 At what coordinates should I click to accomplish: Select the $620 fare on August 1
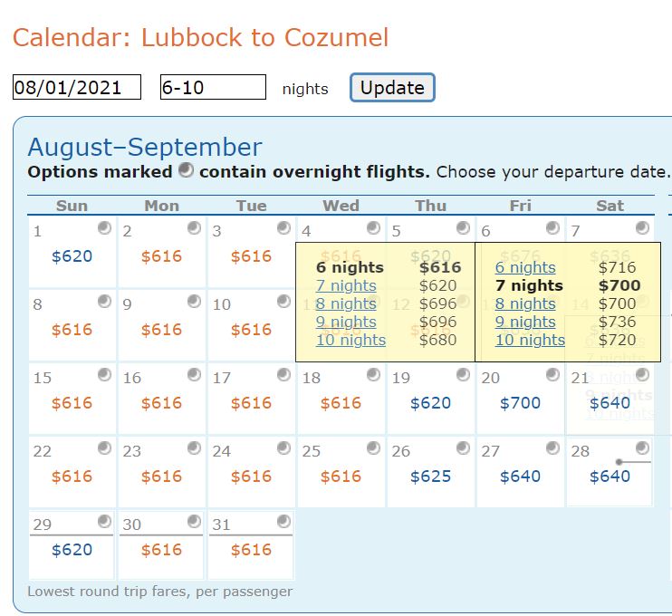tap(72, 256)
